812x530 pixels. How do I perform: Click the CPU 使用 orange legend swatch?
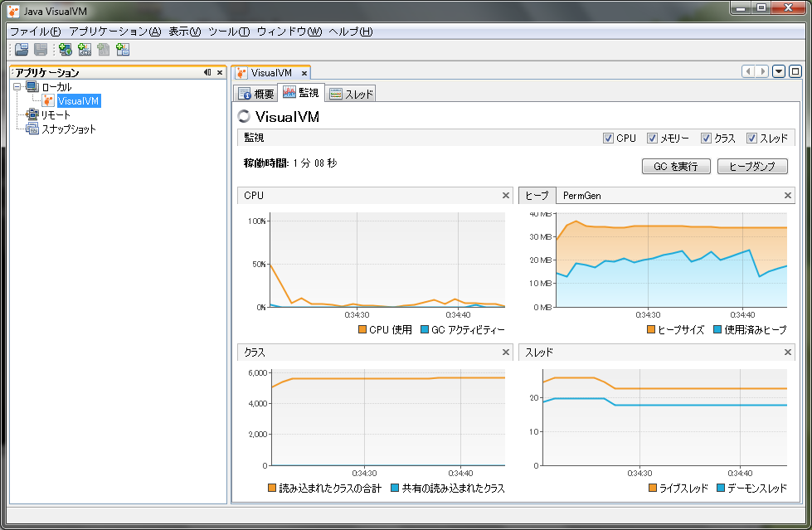coord(362,329)
